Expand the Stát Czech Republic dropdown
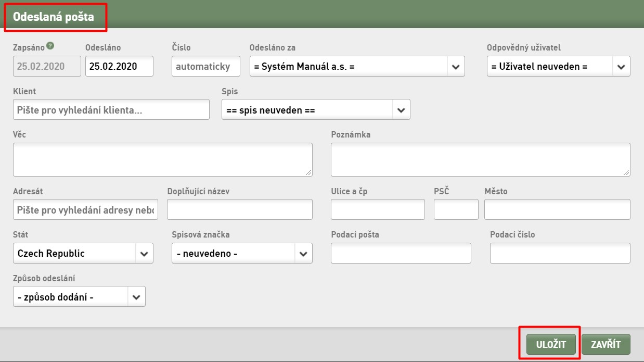 coord(144,254)
